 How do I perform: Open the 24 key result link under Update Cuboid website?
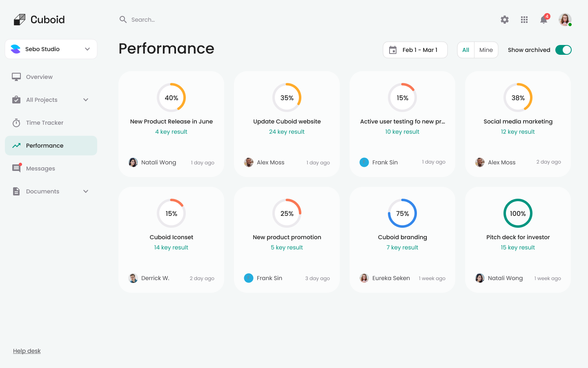(x=287, y=131)
